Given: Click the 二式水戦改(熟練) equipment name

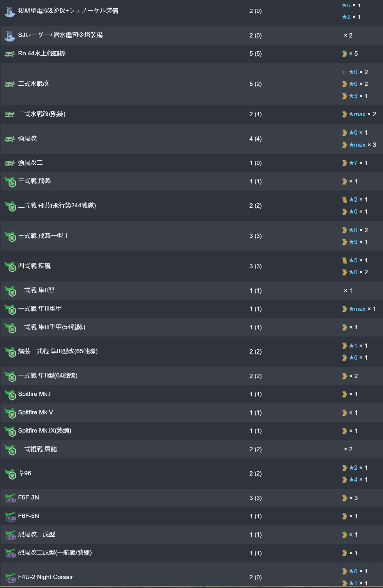Looking at the screenshot, I should [42, 114].
